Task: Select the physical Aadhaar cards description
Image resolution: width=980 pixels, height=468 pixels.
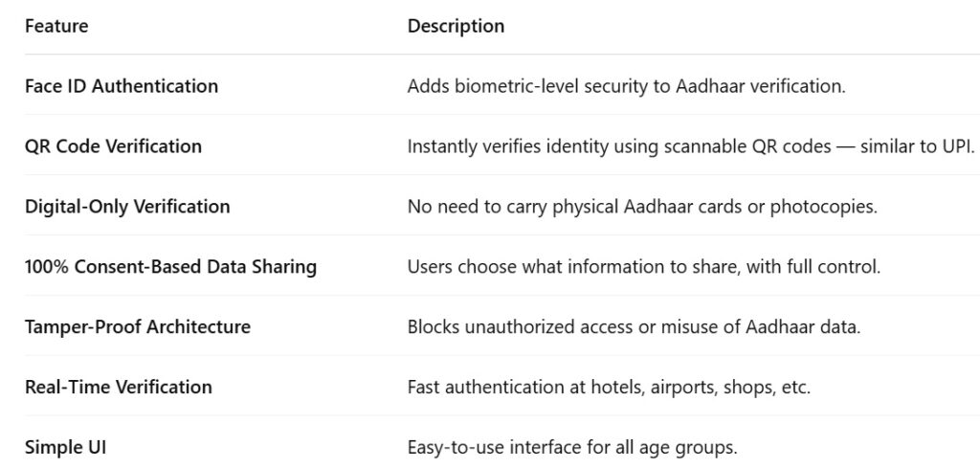Action: pyautogui.click(x=642, y=207)
